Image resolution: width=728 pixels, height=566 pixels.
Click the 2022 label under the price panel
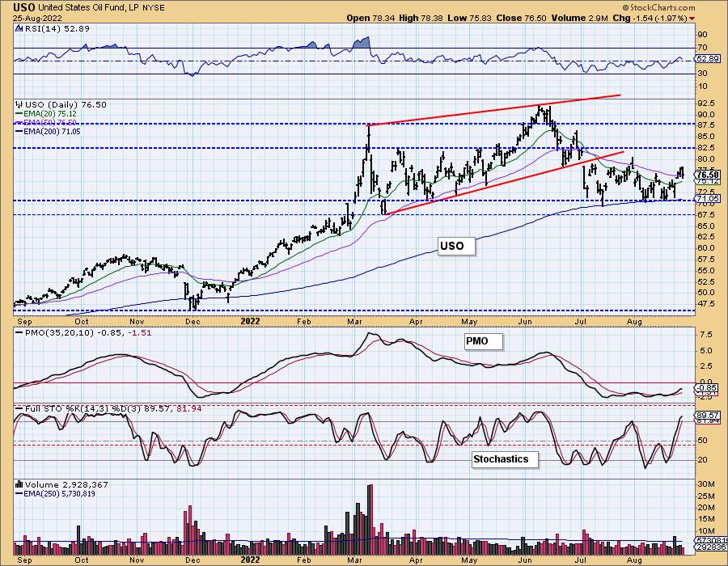coord(250,321)
